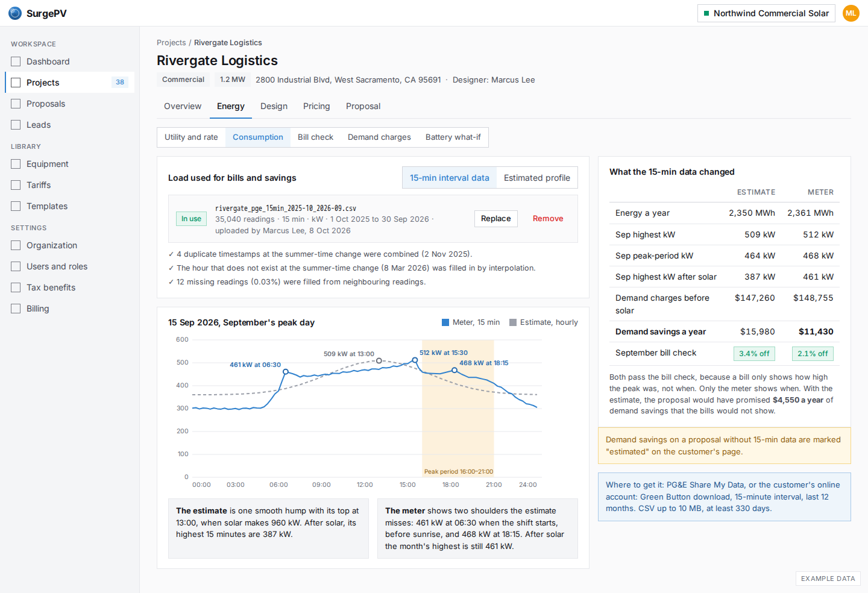Click the Billing sidebar icon
This screenshot has width=868, height=593.
pyautogui.click(x=16, y=309)
